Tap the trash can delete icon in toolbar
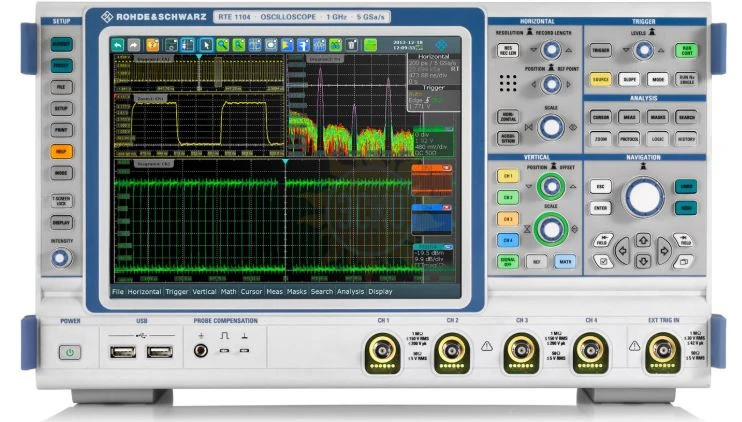 pos(352,45)
